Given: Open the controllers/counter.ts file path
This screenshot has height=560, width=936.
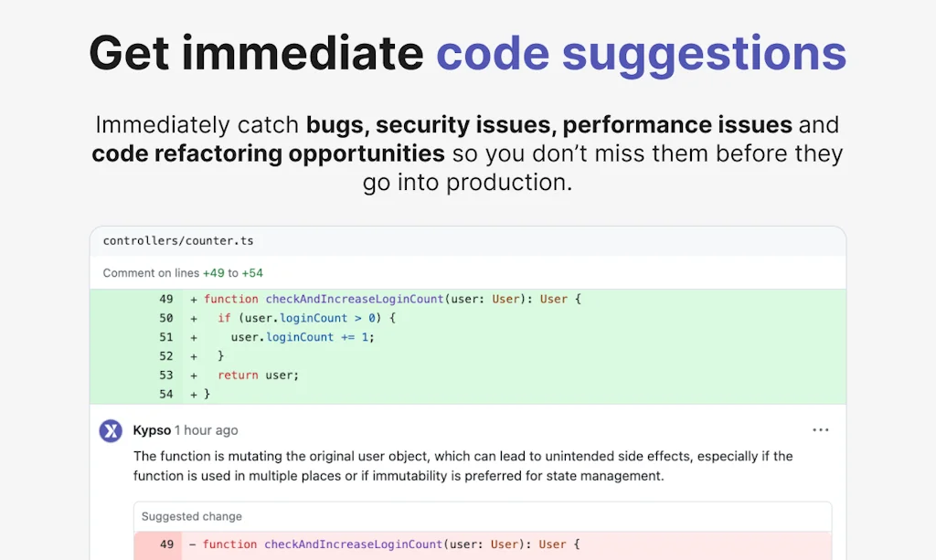Looking at the screenshot, I should [178, 241].
